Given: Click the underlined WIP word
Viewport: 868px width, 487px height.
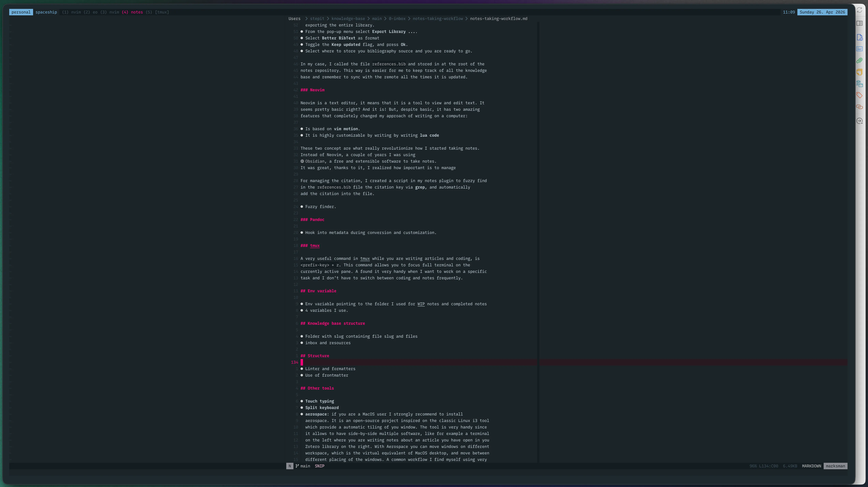Looking at the screenshot, I should click(x=421, y=304).
